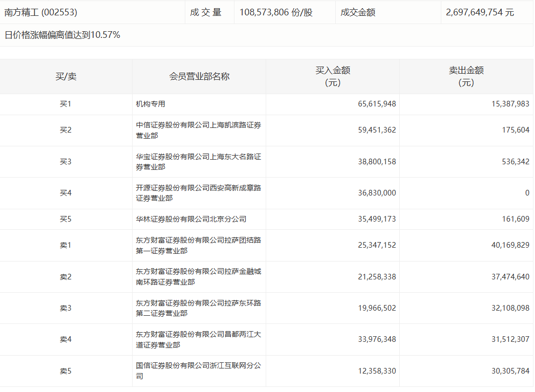Screen dimensions: 535x392
Task: Click the 会员营业部名称 column header
Action: (x=199, y=77)
